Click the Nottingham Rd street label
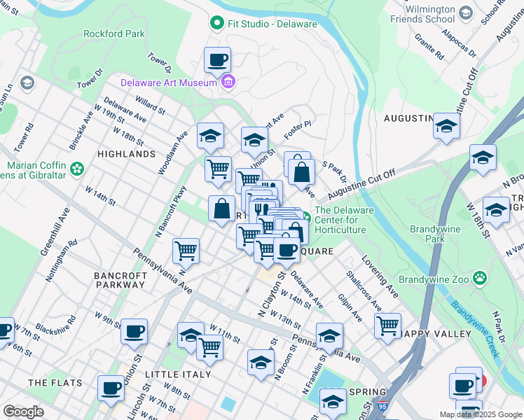Screen dimensions: 524x420 (x=62, y=260)
